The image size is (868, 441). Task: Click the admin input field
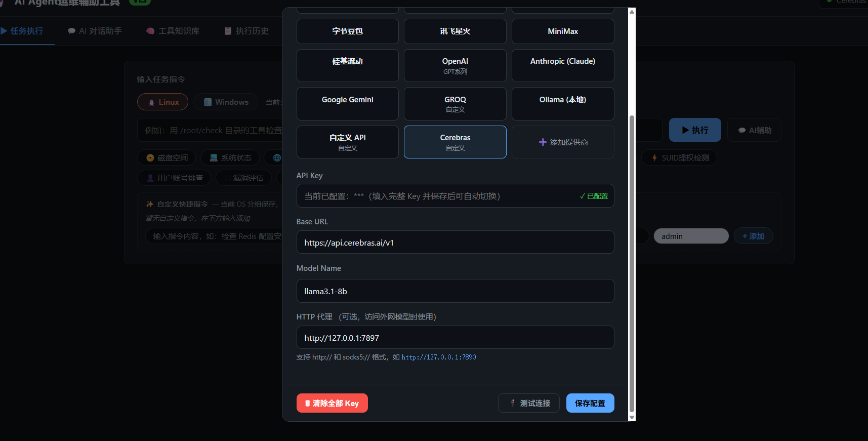(x=691, y=236)
